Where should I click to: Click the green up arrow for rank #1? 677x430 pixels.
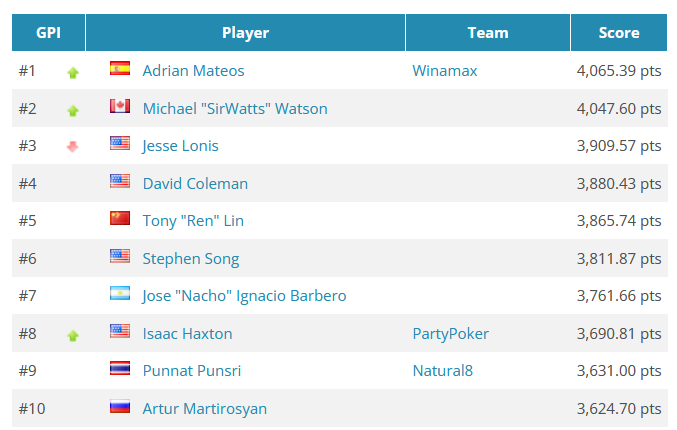(x=73, y=73)
